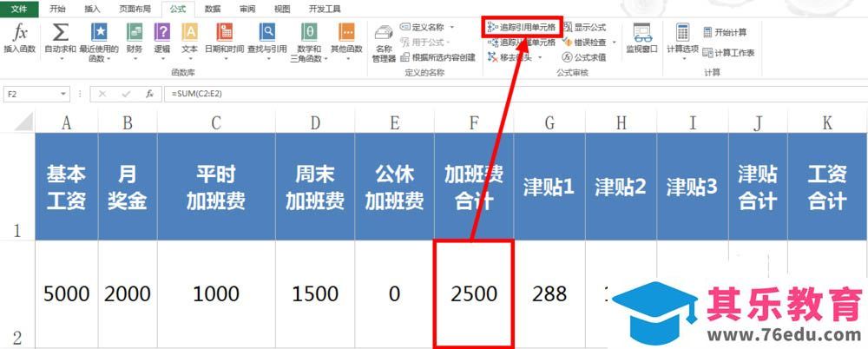Switch to the 数据 Data tab

pos(213,10)
